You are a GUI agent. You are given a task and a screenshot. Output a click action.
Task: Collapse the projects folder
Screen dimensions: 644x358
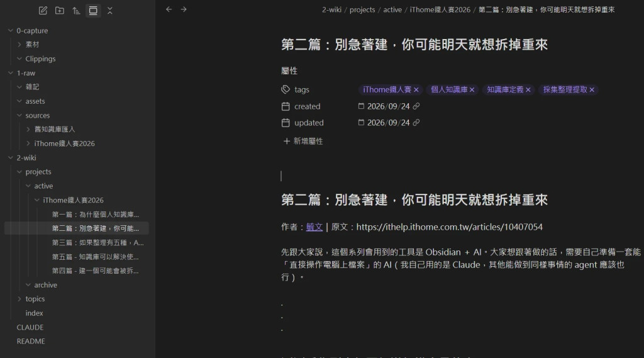19,172
